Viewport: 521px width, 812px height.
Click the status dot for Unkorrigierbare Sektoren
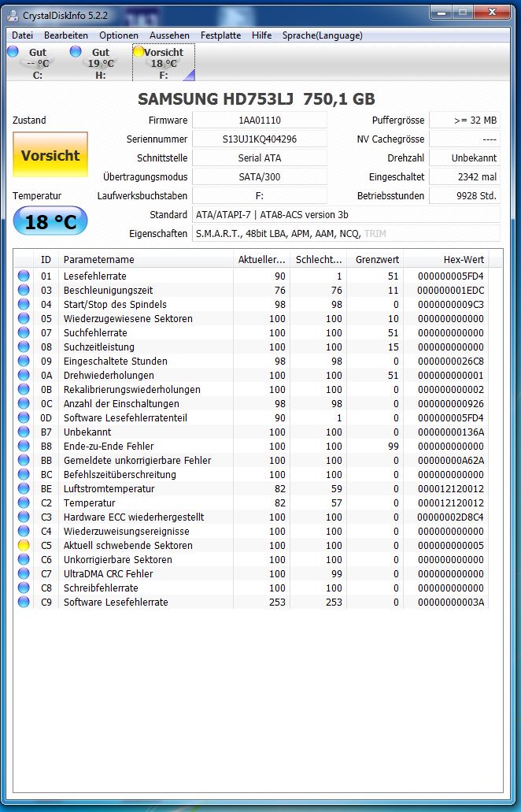(x=24, y=559)
